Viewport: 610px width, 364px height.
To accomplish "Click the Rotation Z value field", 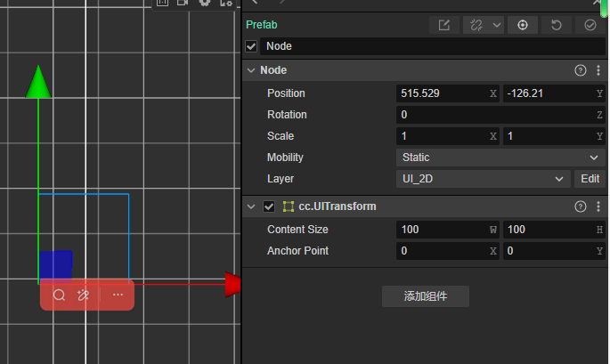I will point(500,115).
